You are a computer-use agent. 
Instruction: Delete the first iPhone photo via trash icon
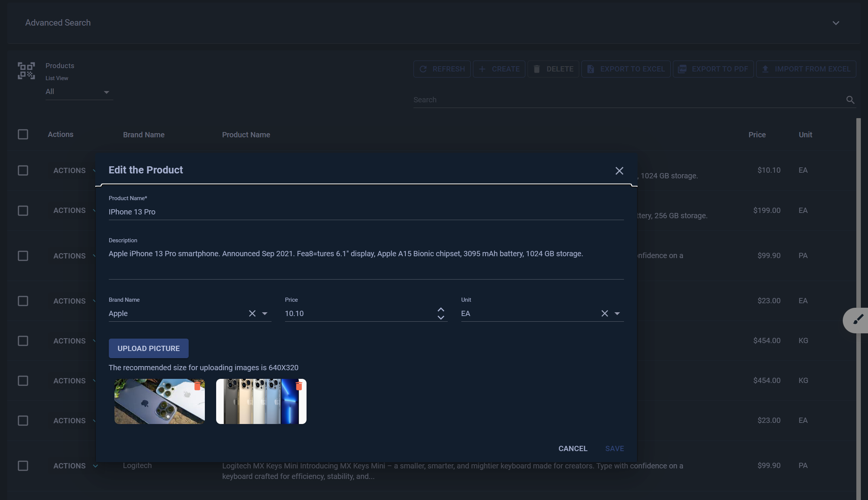[x=197, y=386]
